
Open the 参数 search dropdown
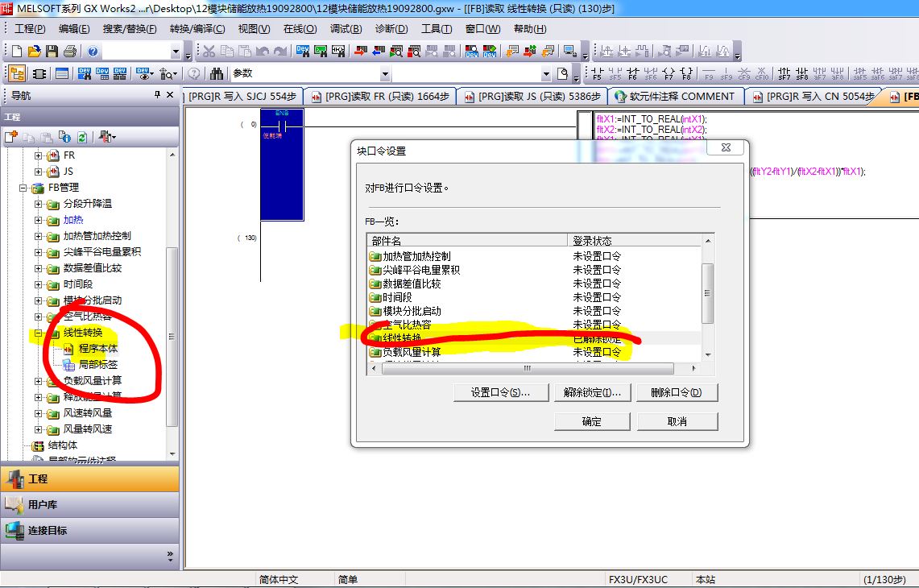[546, 74]
